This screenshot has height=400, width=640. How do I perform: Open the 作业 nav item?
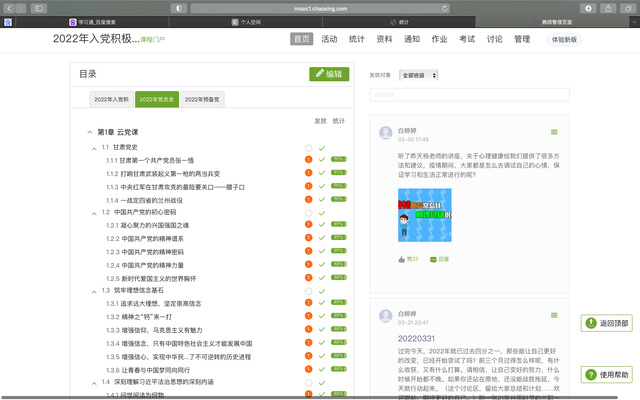[439, 39]
